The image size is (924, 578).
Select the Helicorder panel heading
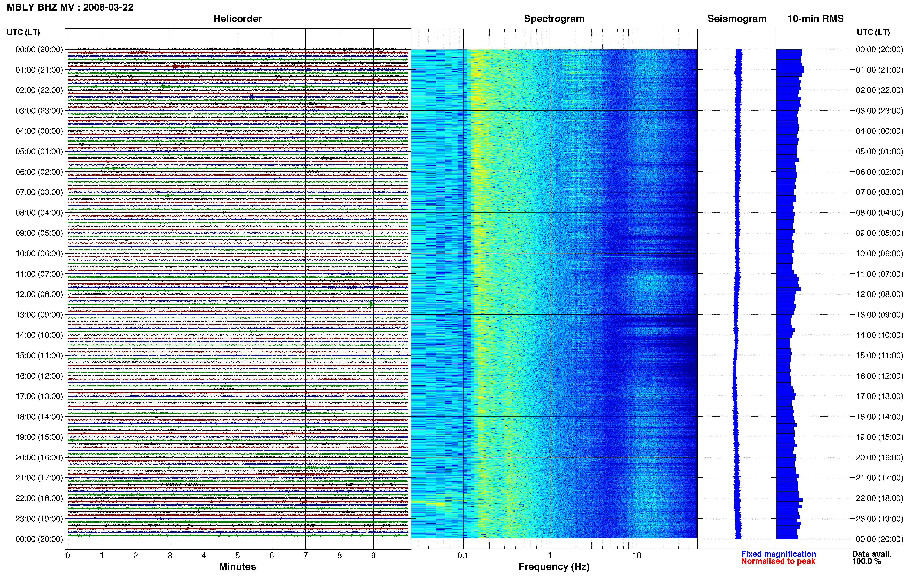click(x=238, y=18)
